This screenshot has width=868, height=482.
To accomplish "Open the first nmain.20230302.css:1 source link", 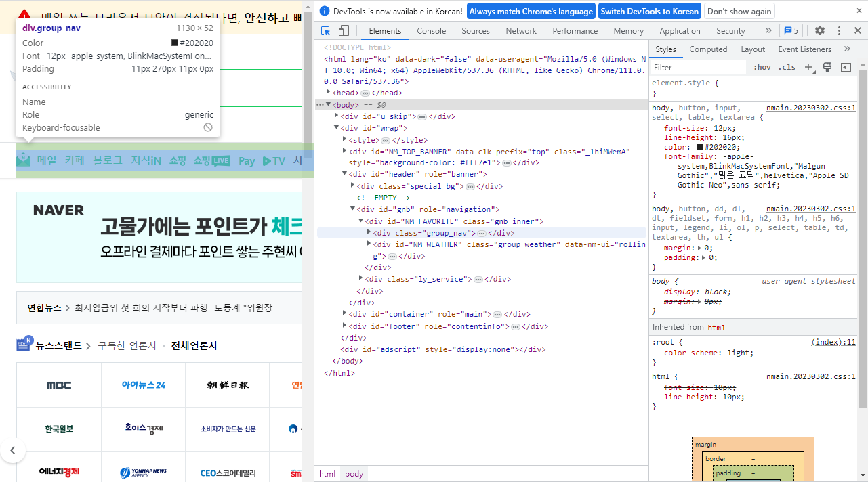I will pyautogui.click(x=810, y=108).
